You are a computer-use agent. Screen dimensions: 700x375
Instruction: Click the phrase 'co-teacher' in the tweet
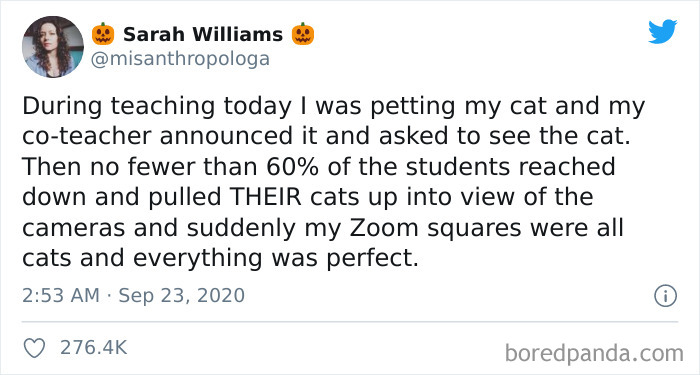[87, 137]
